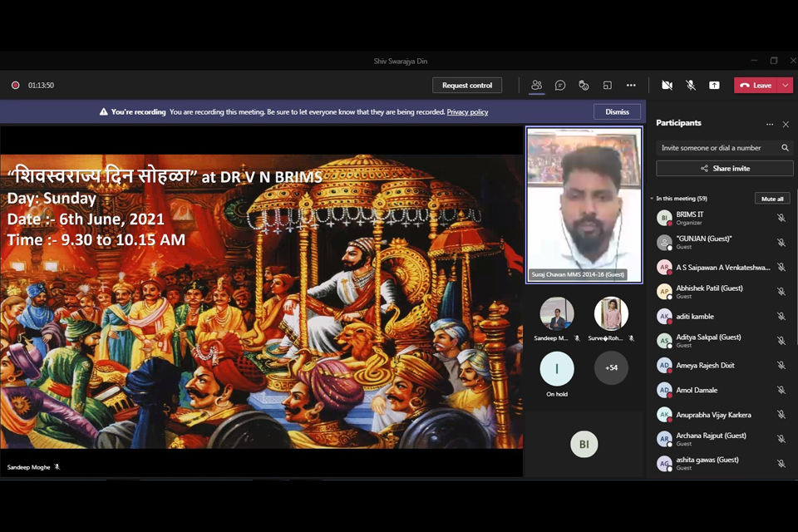This screenshot has width=798, height=532.
Task: Select the Sandeep M. participant thumbnail
Action: click(x=557, y=314)
